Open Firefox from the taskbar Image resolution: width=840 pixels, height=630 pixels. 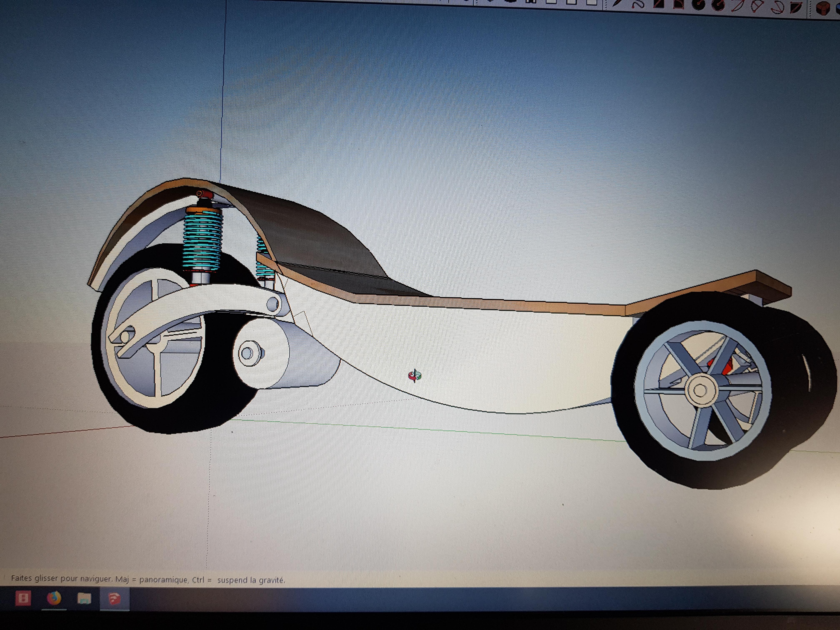[x=54, y=599]
